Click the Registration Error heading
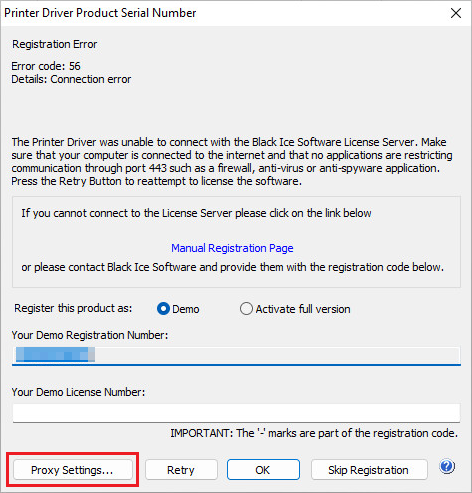This screenshot has height=493, width=472. coord(55,44)
